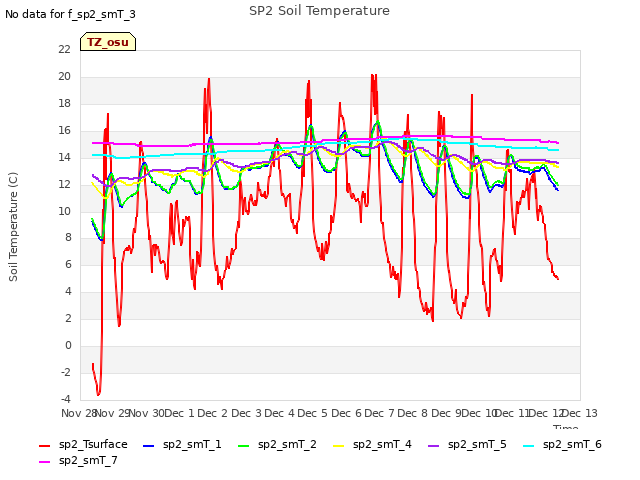
Task: Click the Nov 28 x-axis tick label
Action: (79, 413)
